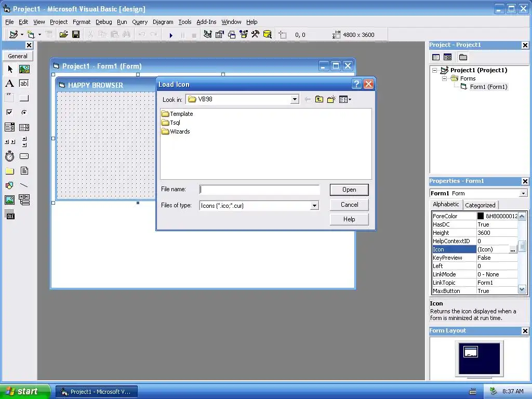Select the TextBox control tool
The image size is (532, 399).
[24, 84]
